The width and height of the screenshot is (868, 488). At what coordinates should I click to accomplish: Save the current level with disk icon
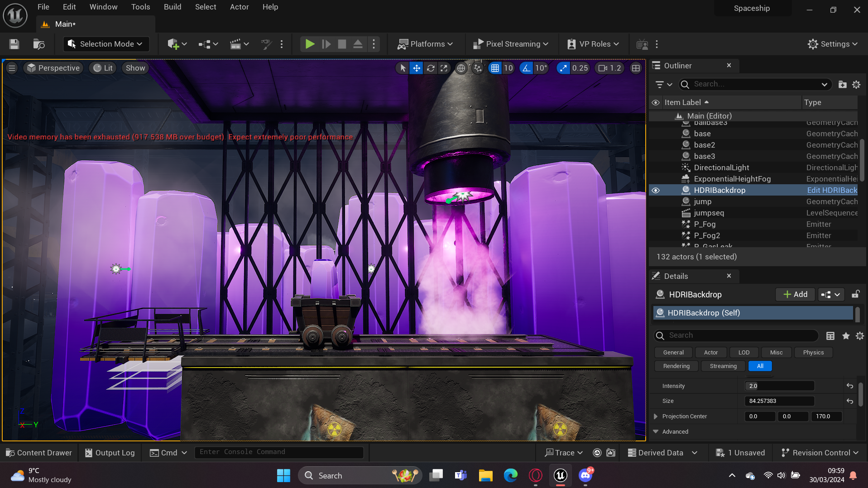point(14,44)
